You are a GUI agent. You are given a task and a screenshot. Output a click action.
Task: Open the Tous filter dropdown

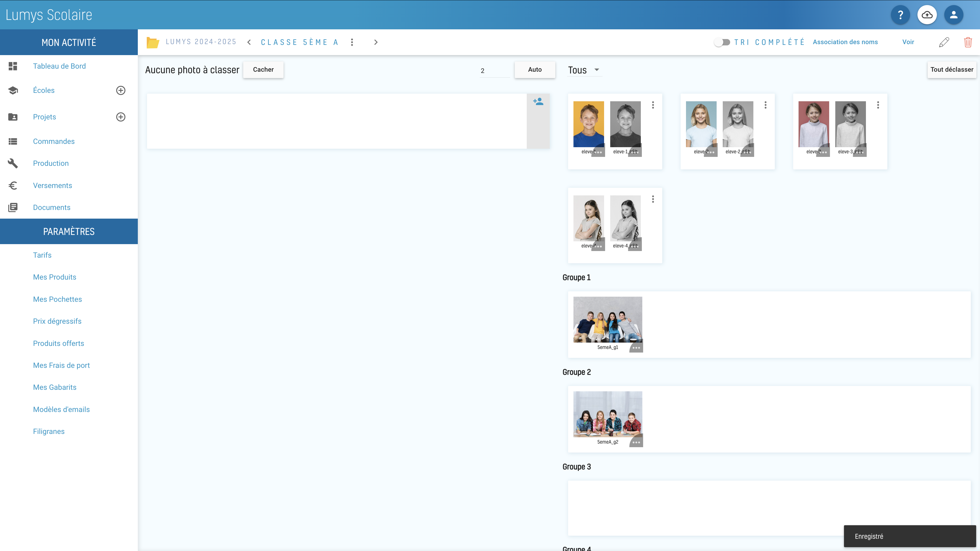584,70
